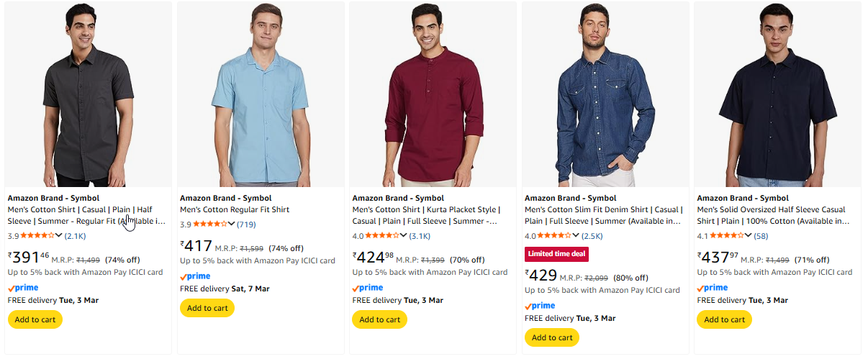
Task: Click the star rating of the grey half-sleeve shirt
Action: coord(37,235)
